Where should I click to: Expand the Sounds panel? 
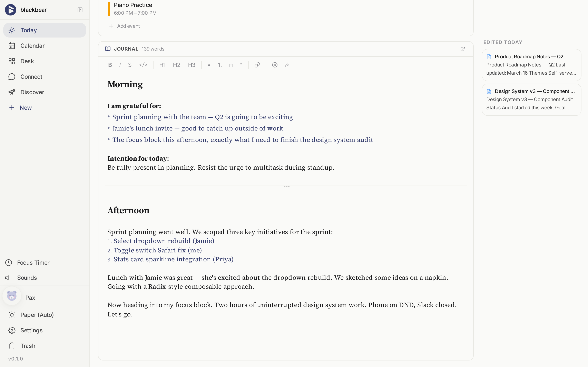click(27, 278)
